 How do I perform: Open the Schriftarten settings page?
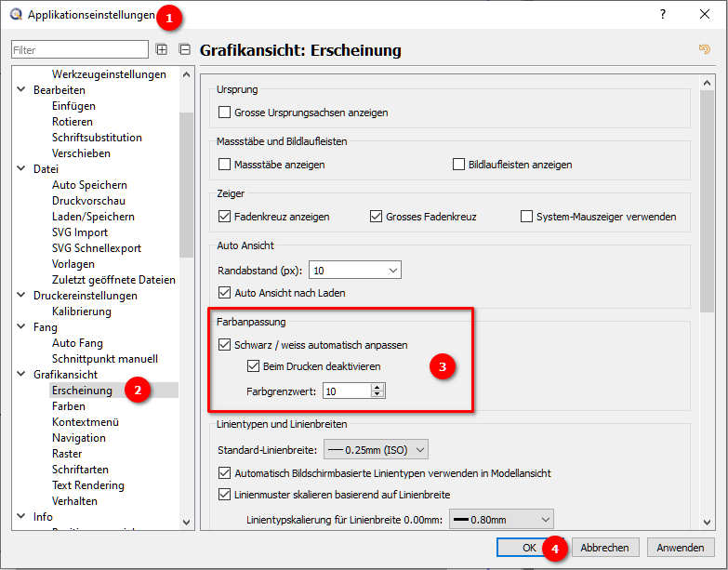pyautogui.click(x=80, y=470)
